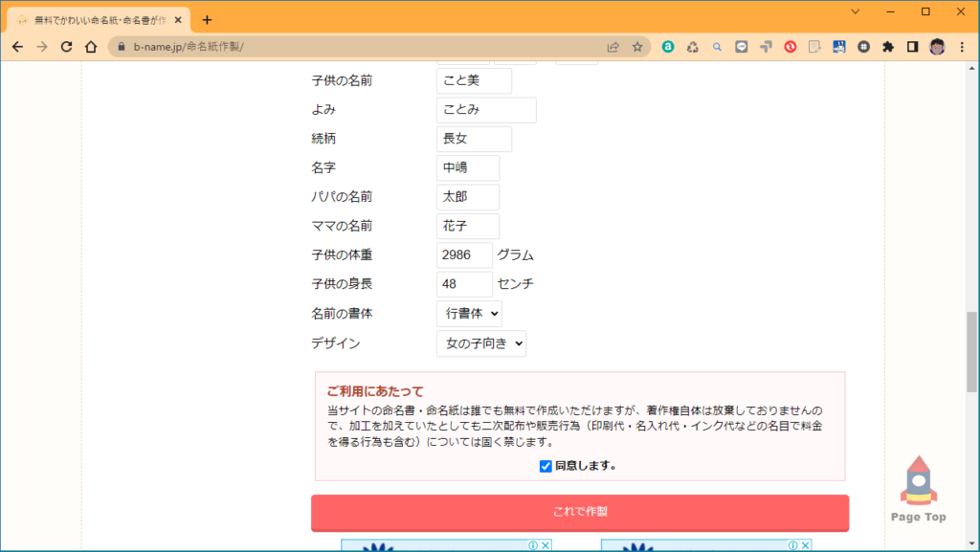Open the Chrome profile avatar
Image resolution: width=980 pixels, height=552 pixels.
click(937, 46)
